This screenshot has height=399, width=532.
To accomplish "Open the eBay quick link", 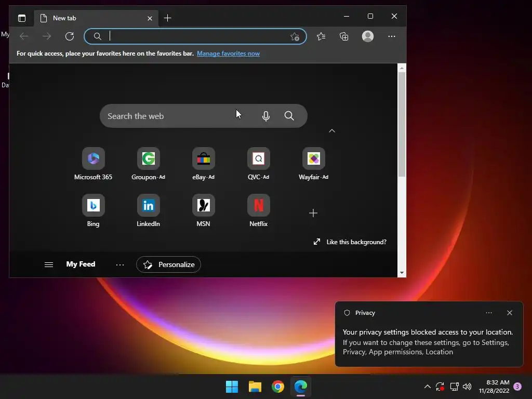I will click(x=203, y=164).
